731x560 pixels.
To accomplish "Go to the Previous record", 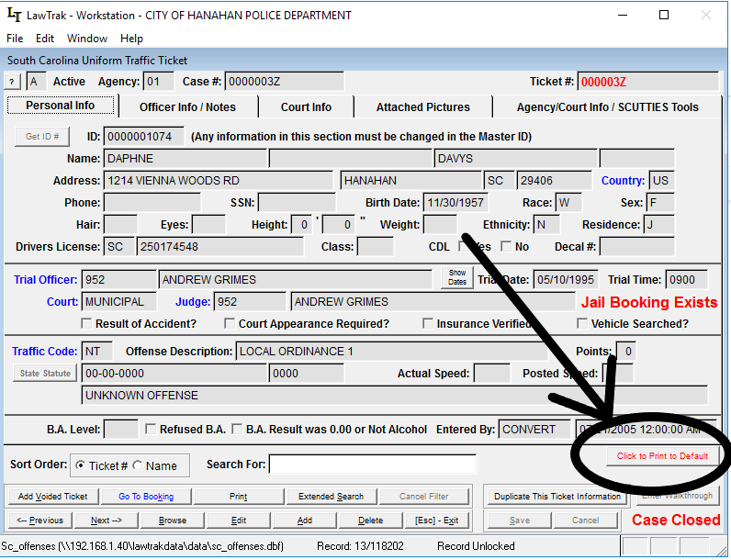I will click(x=39, y=520).
